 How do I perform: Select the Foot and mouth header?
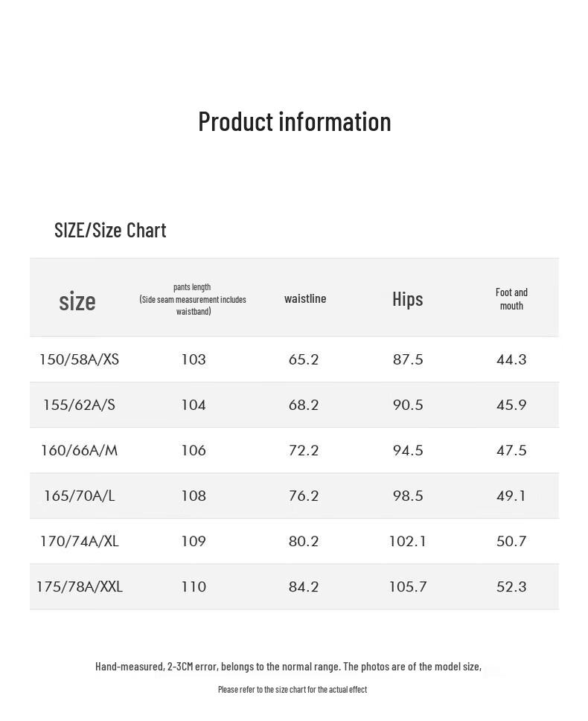point(511,299)
